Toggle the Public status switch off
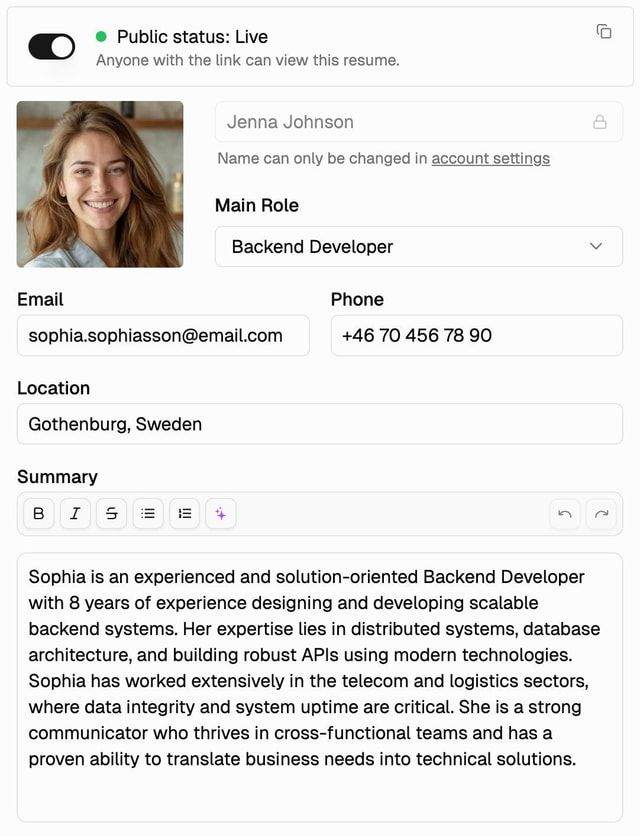Viewport: 640px width, 836px height. pyautogui.click(x=52, y=47)
